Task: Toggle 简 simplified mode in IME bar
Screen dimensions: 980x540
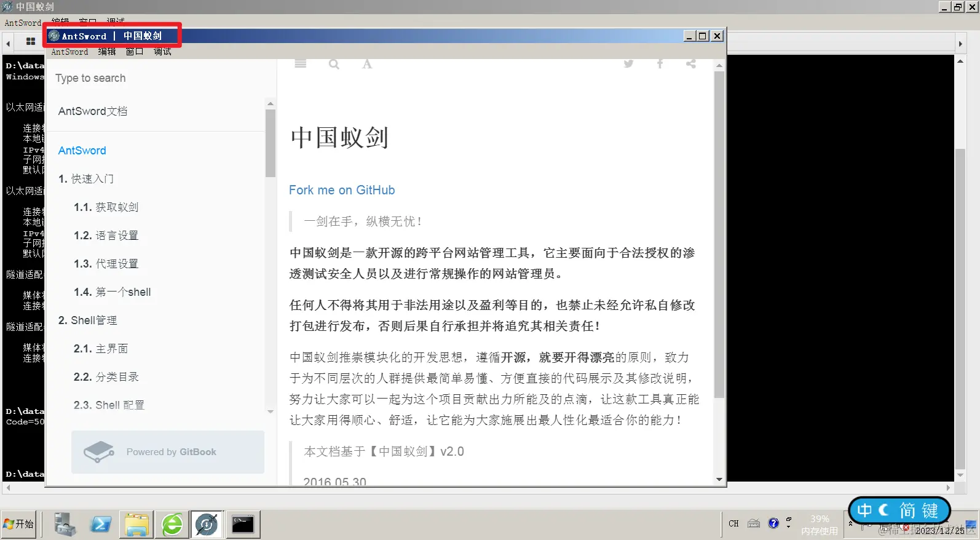Action: pos(907,510)
